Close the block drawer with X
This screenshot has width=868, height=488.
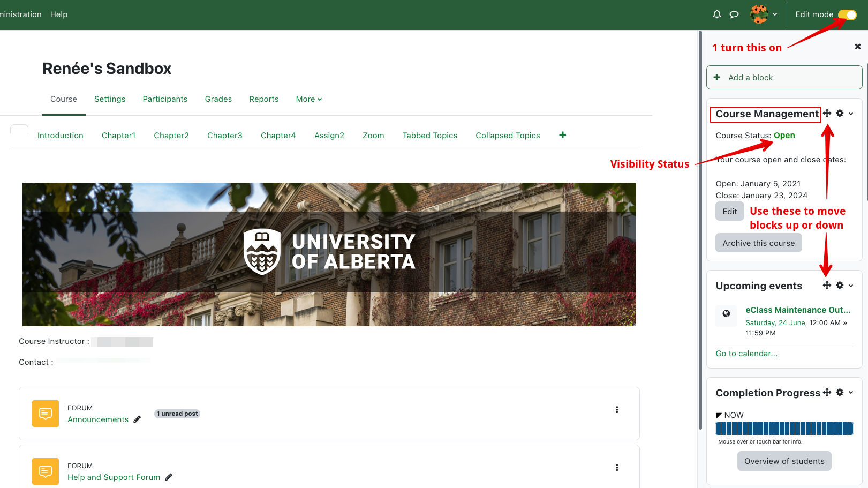click(858, 47)
